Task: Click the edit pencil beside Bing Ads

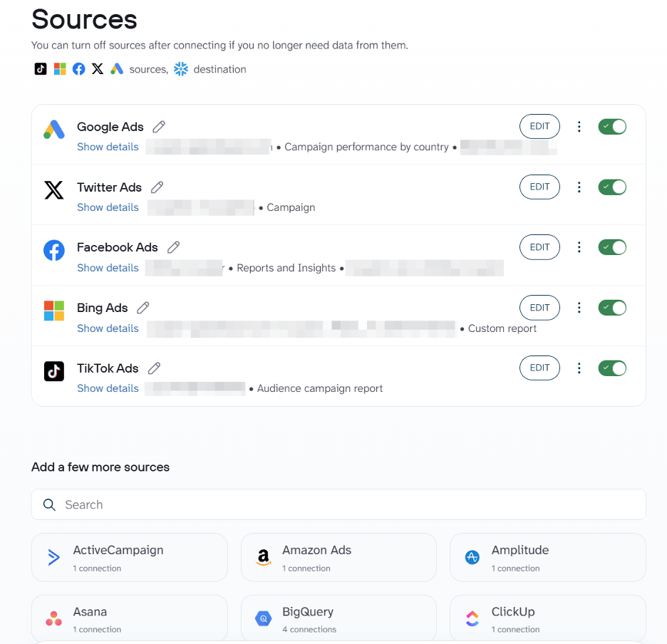Action: (143, 308)
